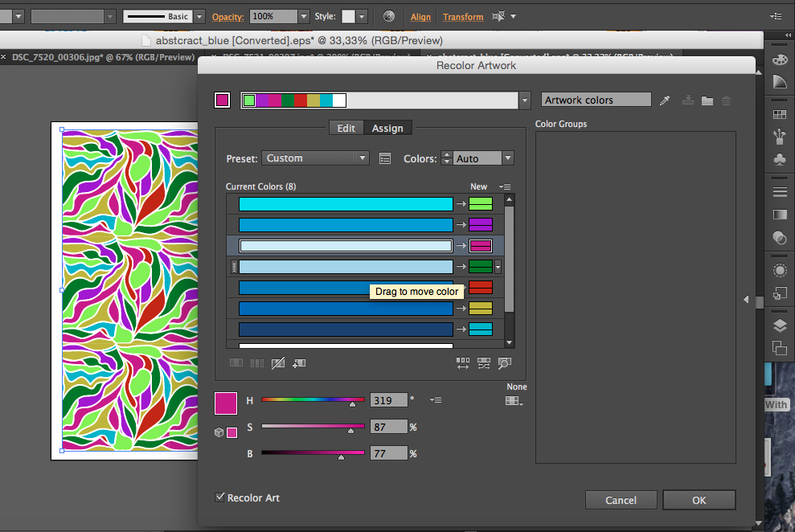Open the Swatches panel grid icon in right dock

point(780,114)
